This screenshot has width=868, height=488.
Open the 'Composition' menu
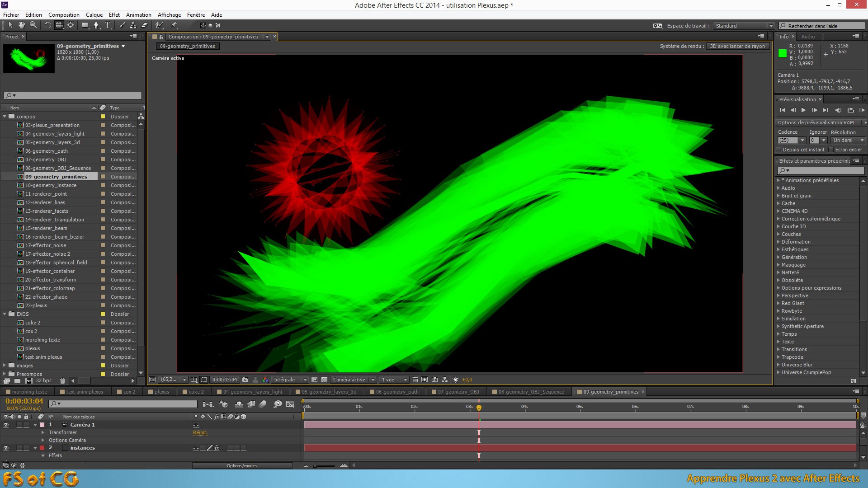coord(64,14)
